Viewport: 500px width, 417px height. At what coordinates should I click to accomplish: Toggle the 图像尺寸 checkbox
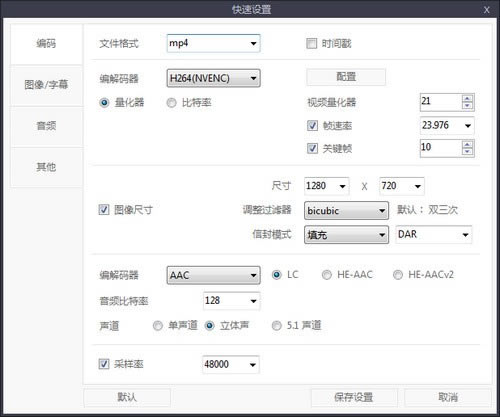[x=104, y=210]
